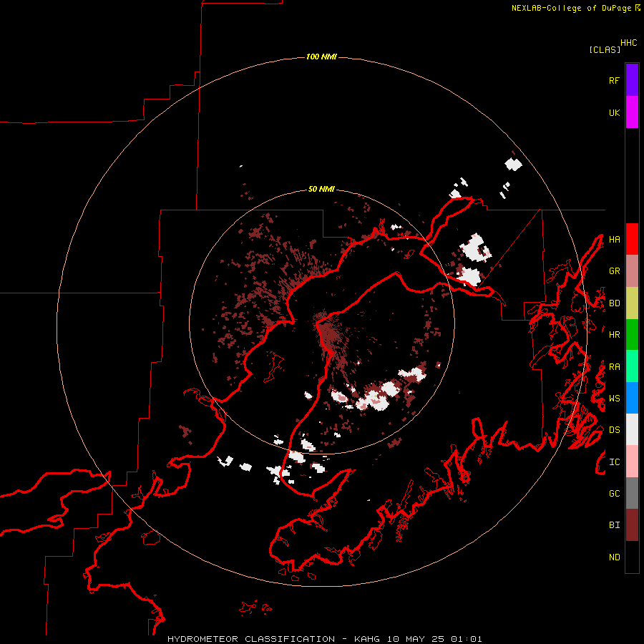Click the HR legend label
Screen dimensions: 644x644
click(x=614, y=335)
